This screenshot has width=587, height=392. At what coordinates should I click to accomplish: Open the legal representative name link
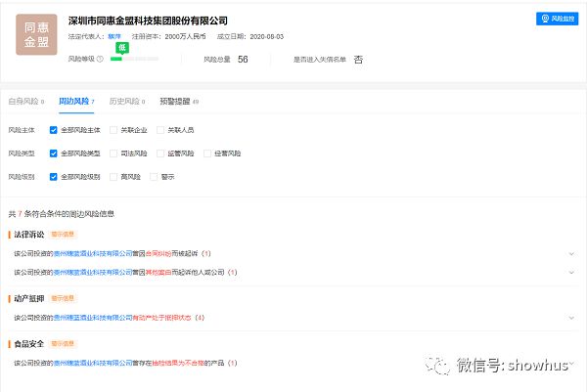pyautogui.click(x=114, y=36)
